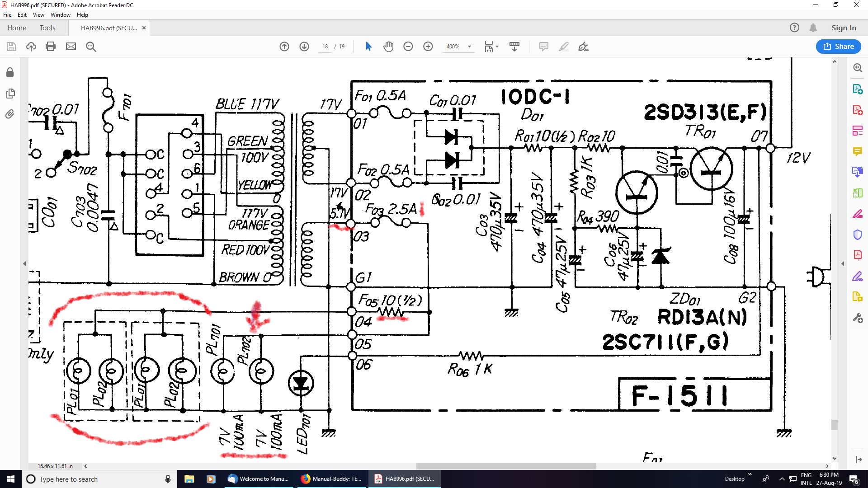Open Protect shield tool in right pane
Viewport: 868px width, 488px height.
858,235
